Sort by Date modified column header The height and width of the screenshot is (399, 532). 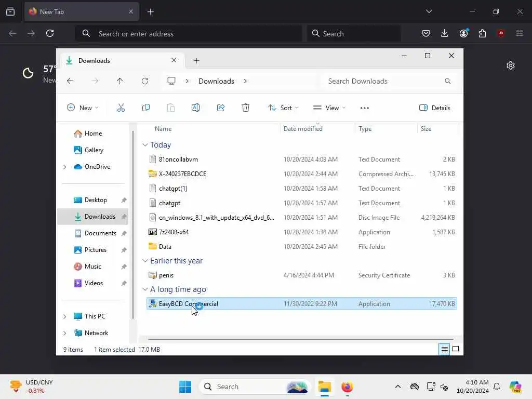(x=303, y=129)
